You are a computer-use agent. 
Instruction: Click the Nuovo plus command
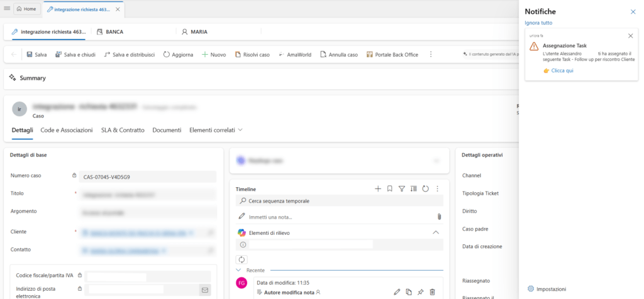coord(214,55)
